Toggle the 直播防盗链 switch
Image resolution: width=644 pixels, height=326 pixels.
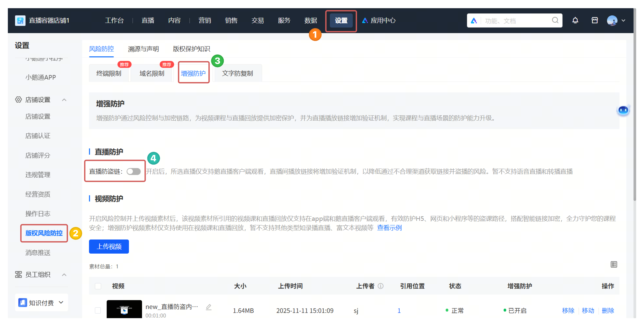pyautogui.click(x=134, y=172)
